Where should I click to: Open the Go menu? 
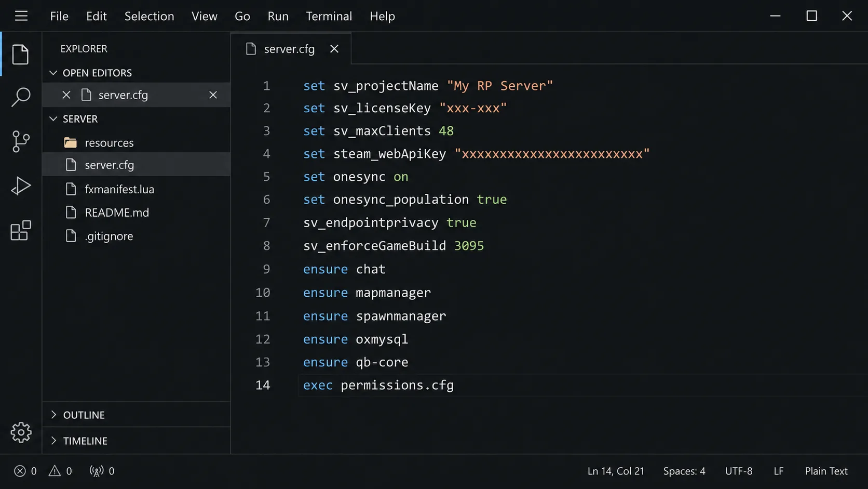click(x=242, y=16)
